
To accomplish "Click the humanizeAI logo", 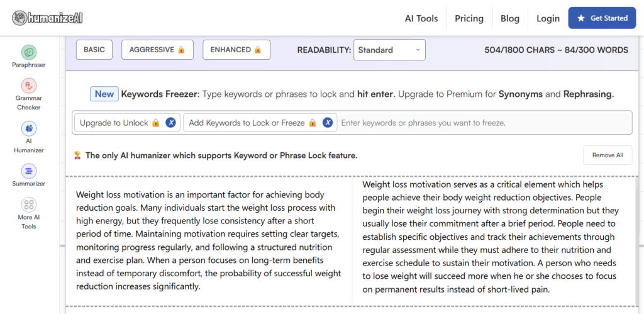I will [47, 18].
